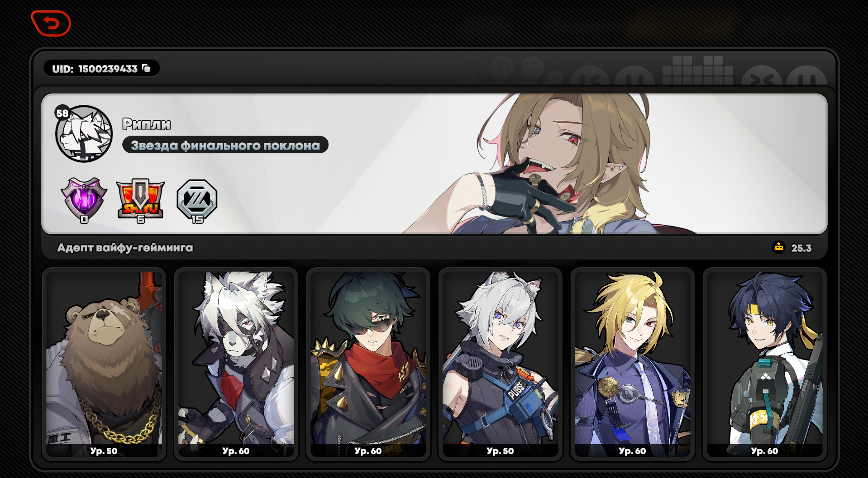Click the red back arrow button
Screen dimensions: 868x478
tap(51, 23)
